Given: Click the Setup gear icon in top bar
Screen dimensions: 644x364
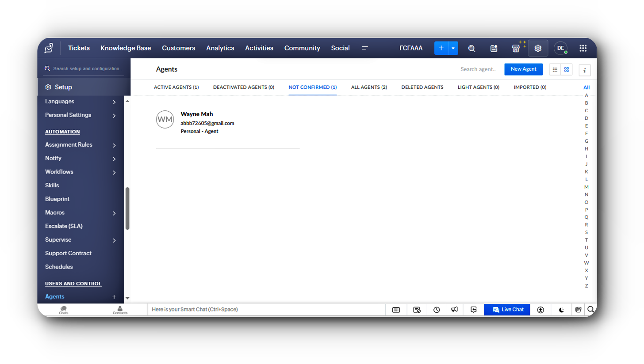Looking at the screenshot, I should (x=538, y=48).
